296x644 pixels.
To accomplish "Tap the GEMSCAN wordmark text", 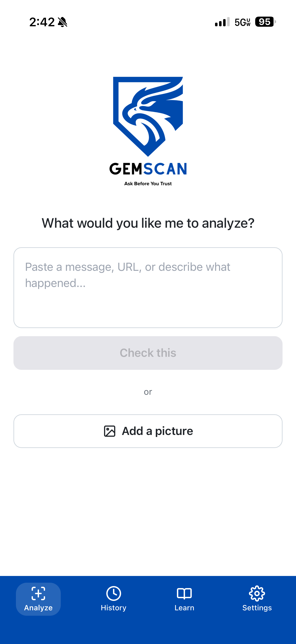I will (148, 169).
